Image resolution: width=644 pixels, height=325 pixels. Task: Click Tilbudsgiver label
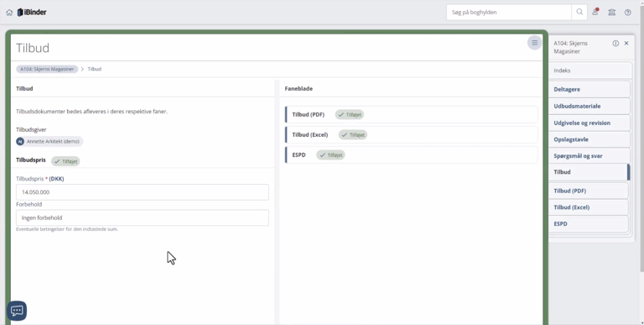point(31,129)
